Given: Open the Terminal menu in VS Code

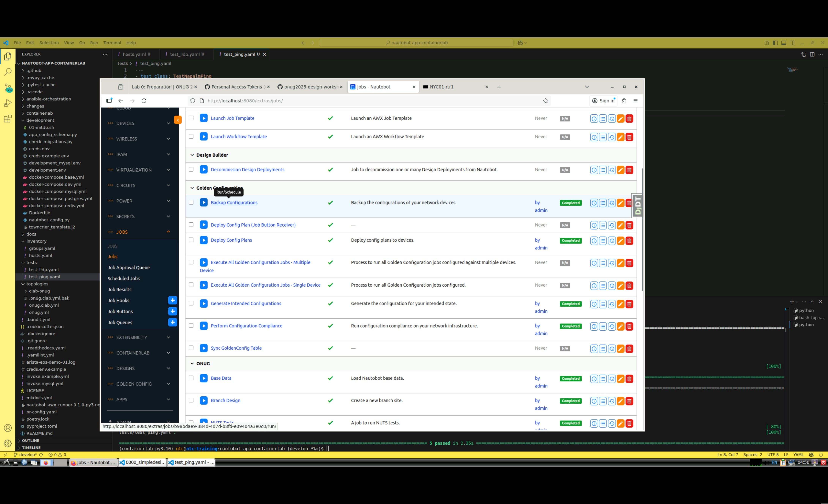Looking at the screenshot, I should [x=112, y=43].
